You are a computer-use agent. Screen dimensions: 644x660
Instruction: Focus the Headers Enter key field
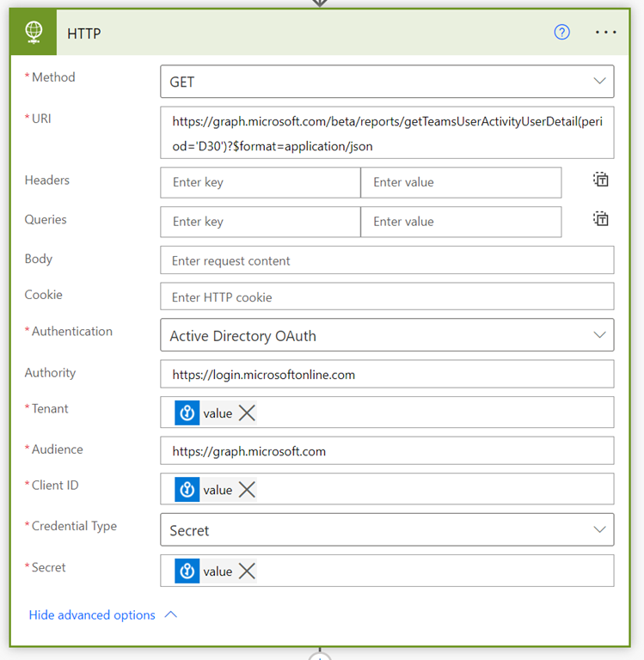[260, 182]
